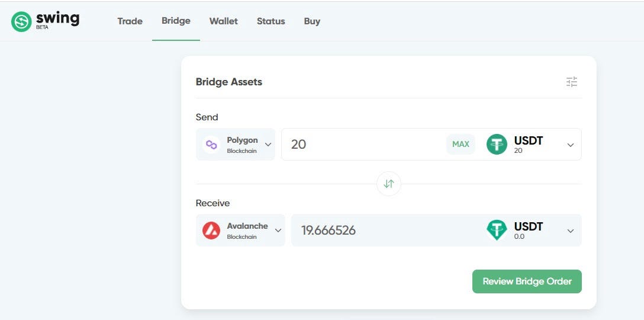The image size is (644, 320).
Task: Click the receive amount field showing 19.666526
Action: [386, 231]
